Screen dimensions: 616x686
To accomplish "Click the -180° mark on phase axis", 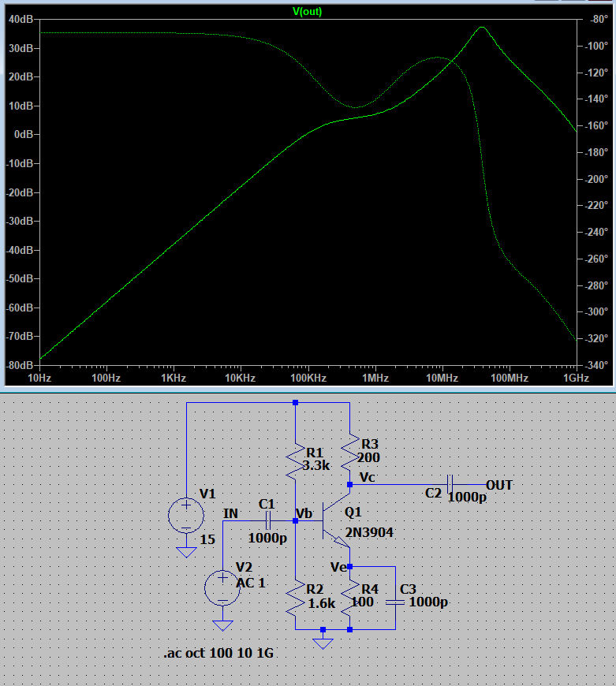I will [x=597, y=153].
